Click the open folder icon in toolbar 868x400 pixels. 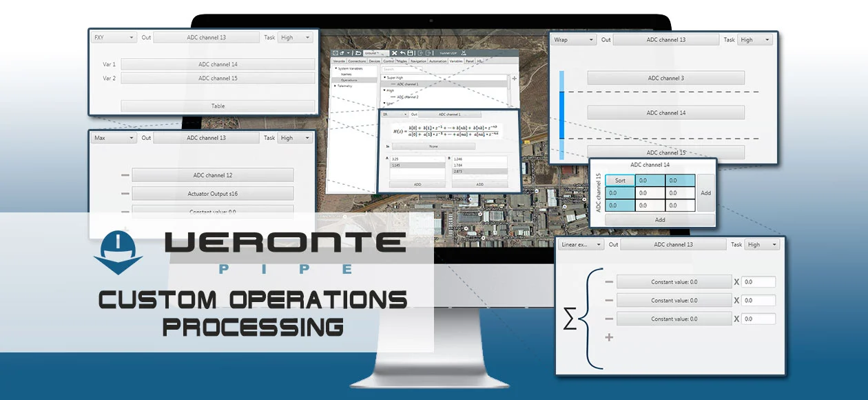pyautogui.click(x=358, y=53)
